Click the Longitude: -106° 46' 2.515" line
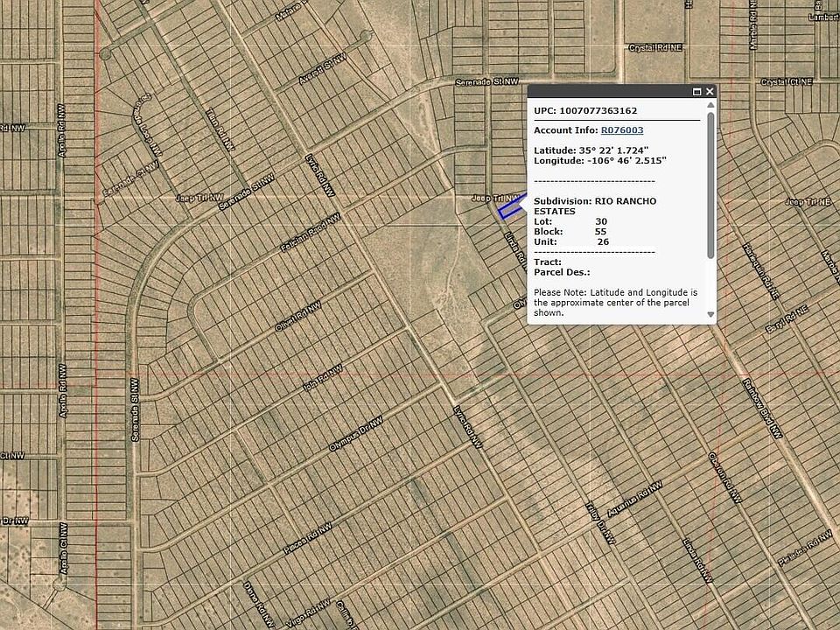840x630 pixels. coord(600,161)
